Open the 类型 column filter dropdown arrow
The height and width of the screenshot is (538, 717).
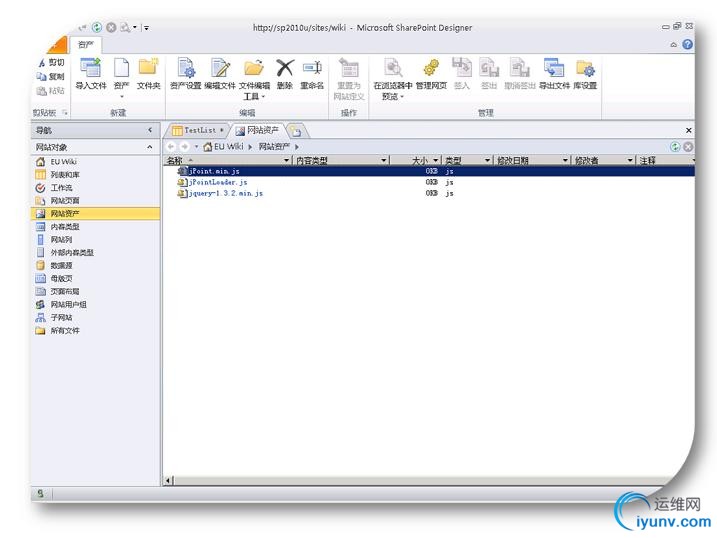pos(487,160)
